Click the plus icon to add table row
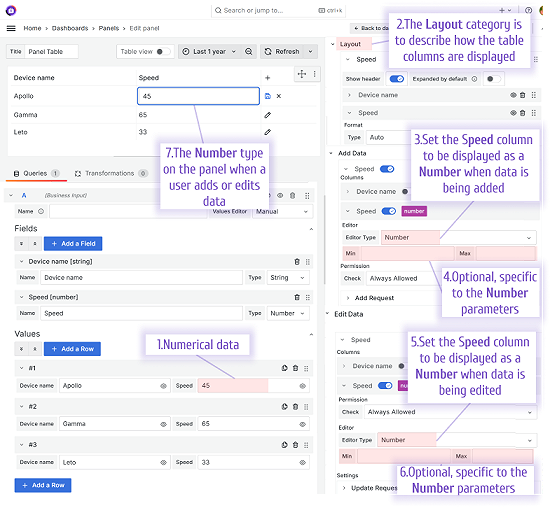The image size is (550, 508). click(267, 78)
